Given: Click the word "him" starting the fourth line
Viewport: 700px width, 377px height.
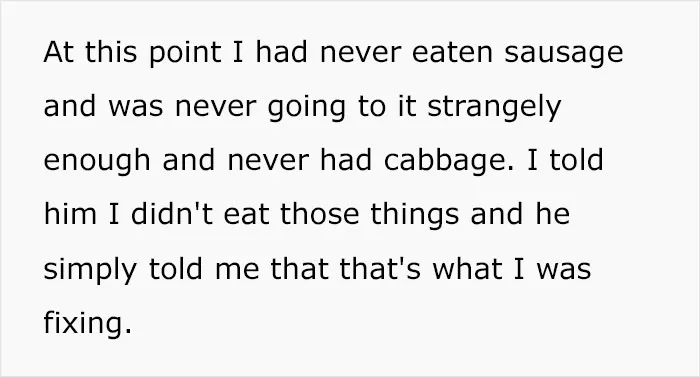Looking at the screenshot, I should [70, 213].
